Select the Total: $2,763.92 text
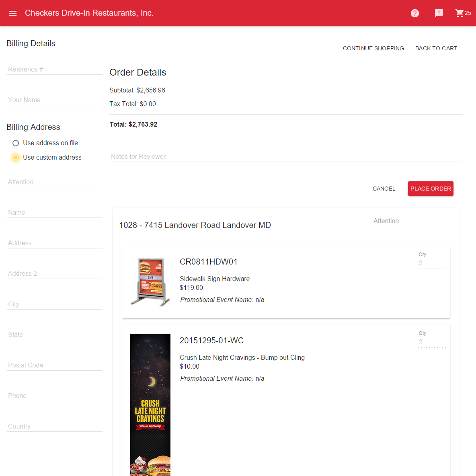Viewport: 476px width, 476px height. (x=133, y=125)
